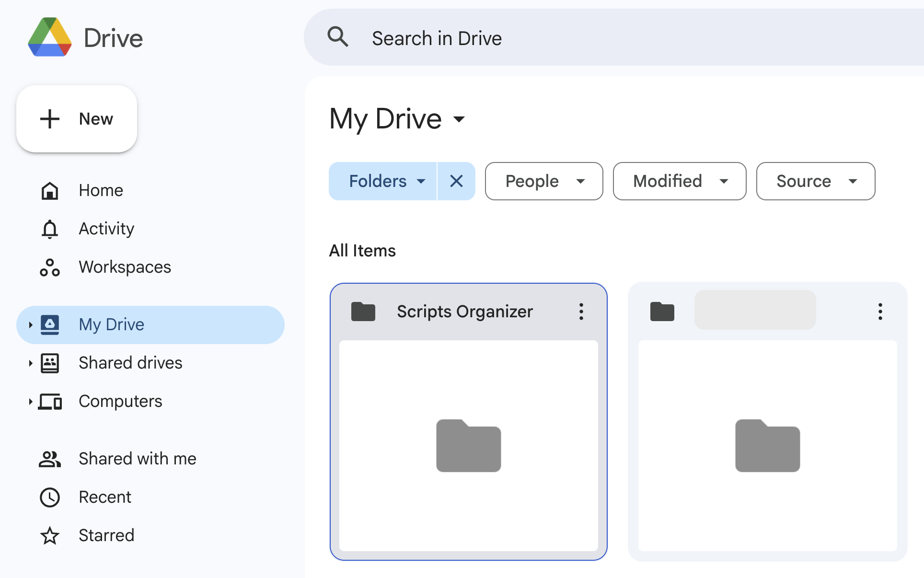Open the People filter dropdown
The height and width of the screenshot is (578, 924).
click(544, 181)
